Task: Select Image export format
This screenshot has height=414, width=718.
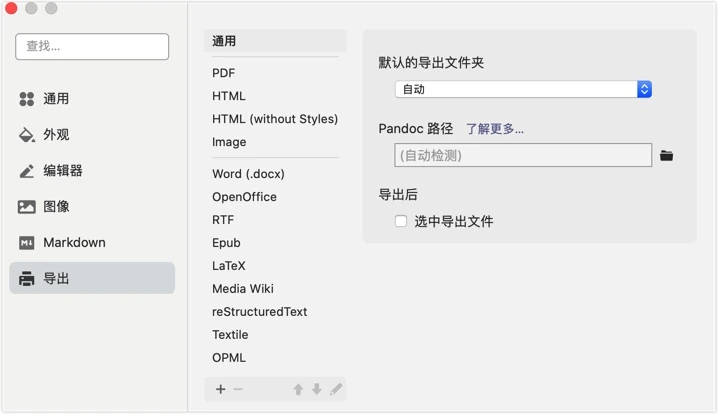Action: (x=275, y=142)
